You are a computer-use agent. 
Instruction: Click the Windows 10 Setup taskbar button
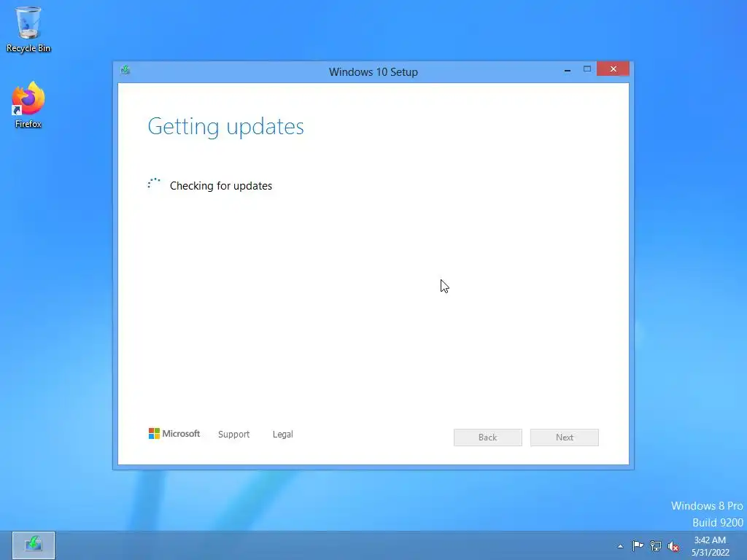coord(34,545)
